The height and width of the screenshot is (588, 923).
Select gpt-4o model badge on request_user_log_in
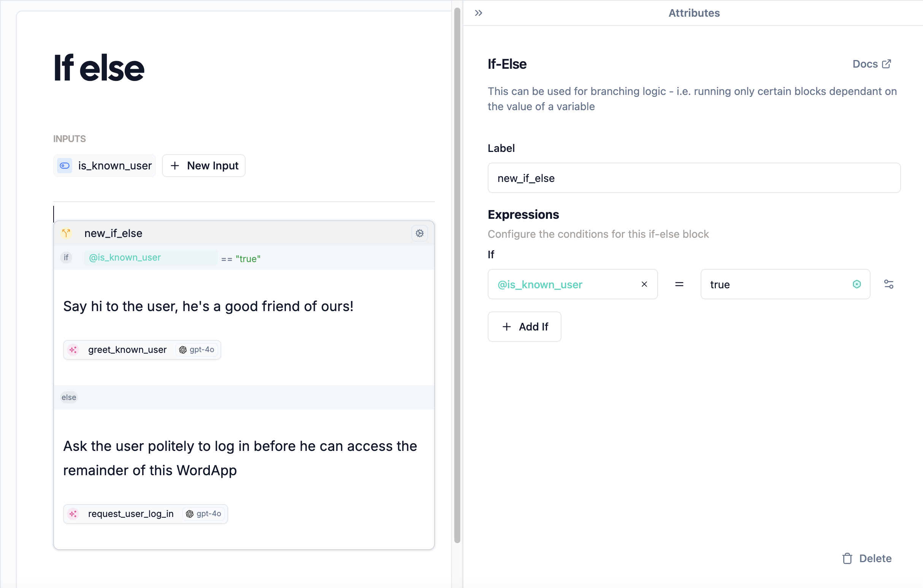click(204, 514)
